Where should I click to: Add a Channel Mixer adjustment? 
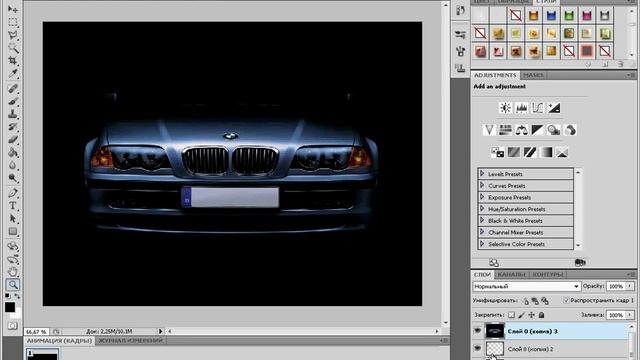[x=570, y=130]
